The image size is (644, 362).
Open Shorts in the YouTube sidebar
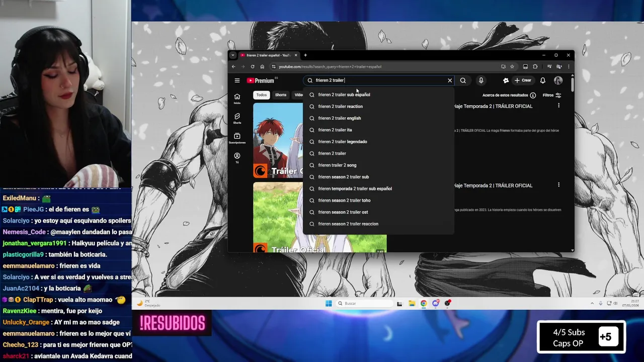click(x=237, y=118)
